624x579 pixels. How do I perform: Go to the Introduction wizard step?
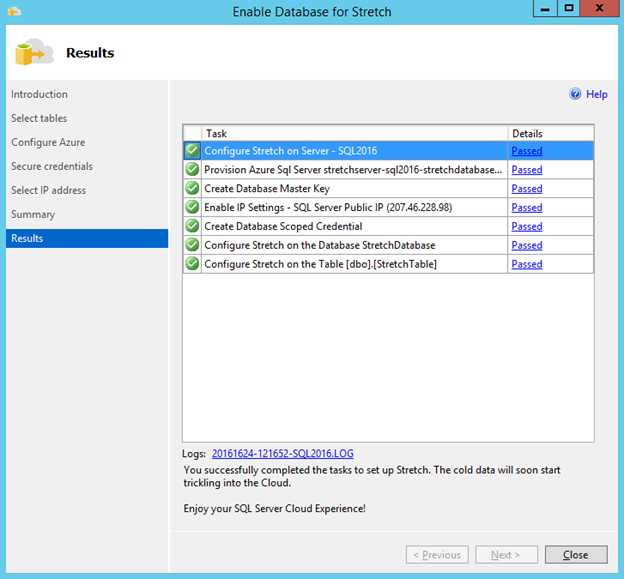coord(39,94)
